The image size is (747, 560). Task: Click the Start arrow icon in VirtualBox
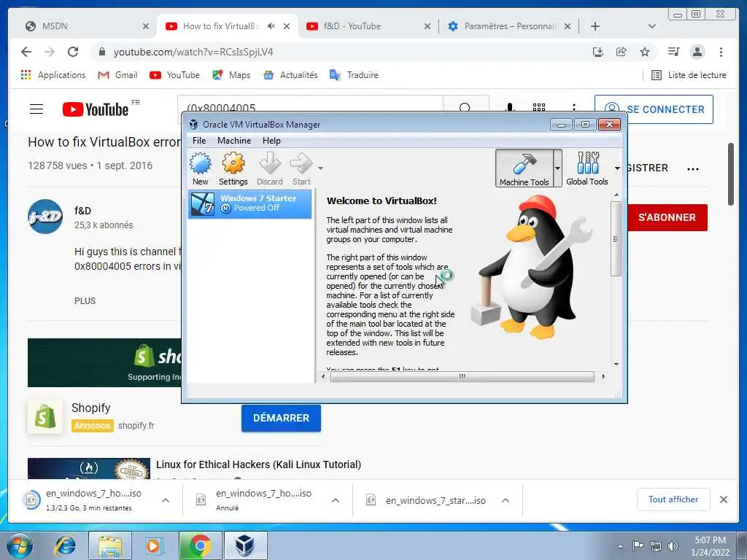click(301, 164)
